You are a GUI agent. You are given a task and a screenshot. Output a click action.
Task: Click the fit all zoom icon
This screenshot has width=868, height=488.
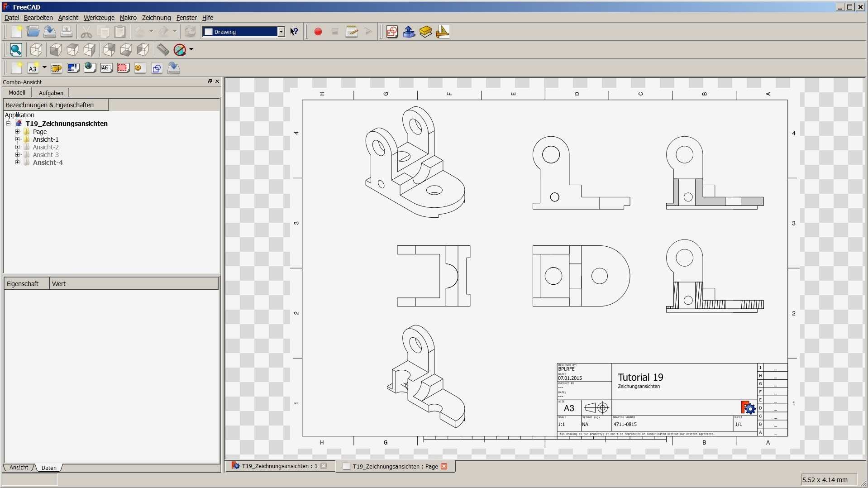pyautogui.click(x=16, y=50)
